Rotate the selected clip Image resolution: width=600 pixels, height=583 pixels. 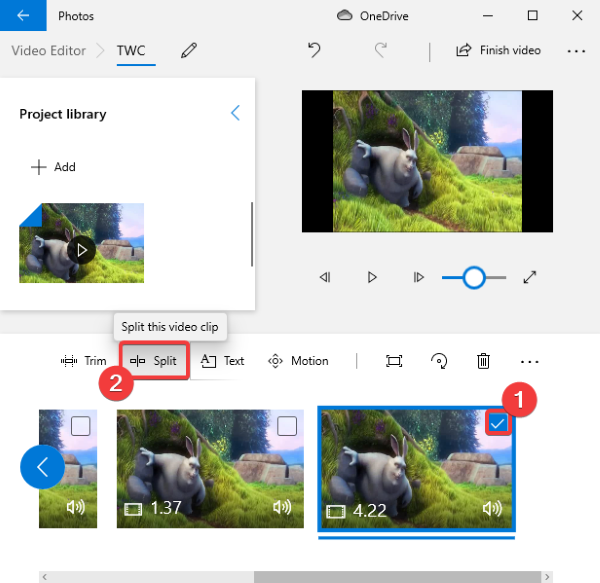[x=439, y=361]
